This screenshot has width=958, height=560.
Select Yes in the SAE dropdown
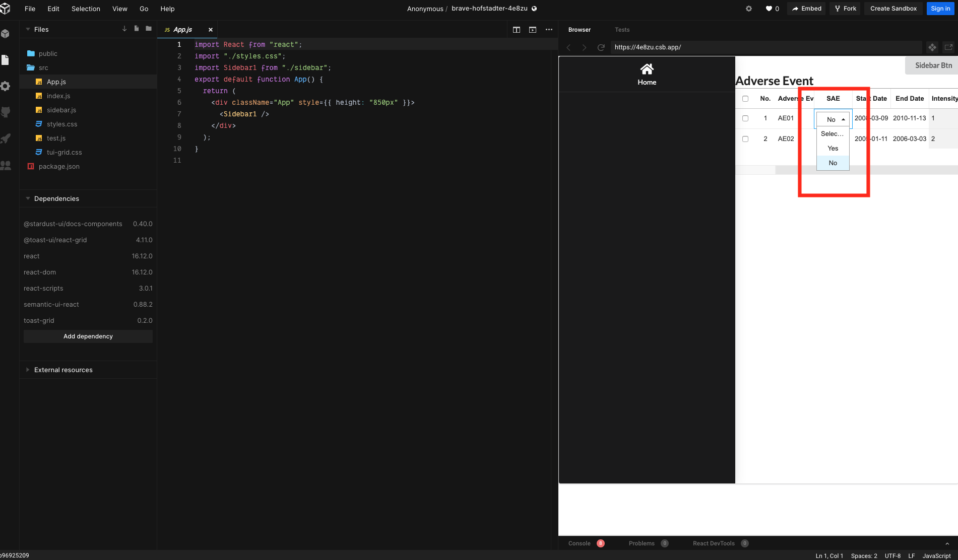[832, 148]
